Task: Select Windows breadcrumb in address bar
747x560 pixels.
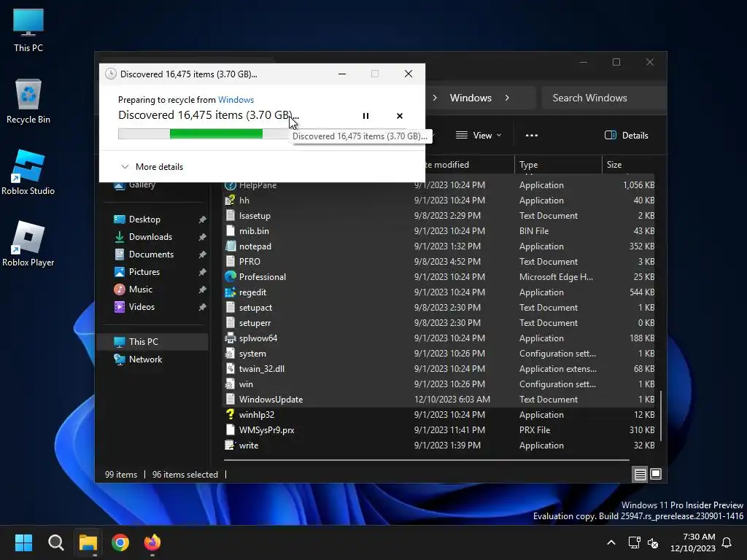Action: [x=471, y=98]
